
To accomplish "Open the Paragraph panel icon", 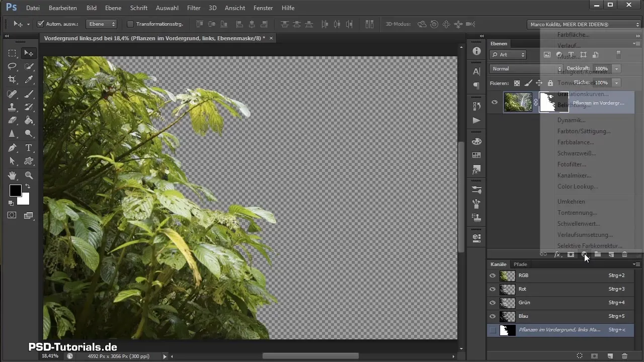I will click(476, 86).
